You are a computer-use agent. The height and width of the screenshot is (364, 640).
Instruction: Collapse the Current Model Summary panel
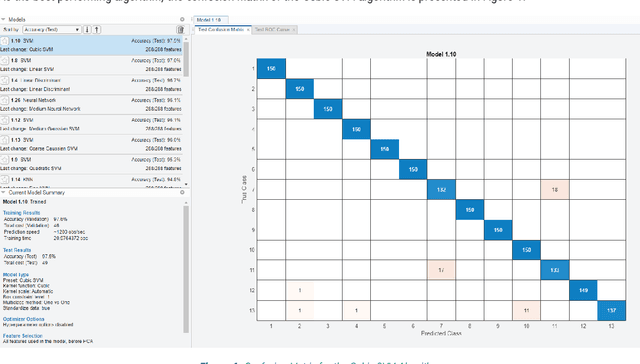[3, 192]
